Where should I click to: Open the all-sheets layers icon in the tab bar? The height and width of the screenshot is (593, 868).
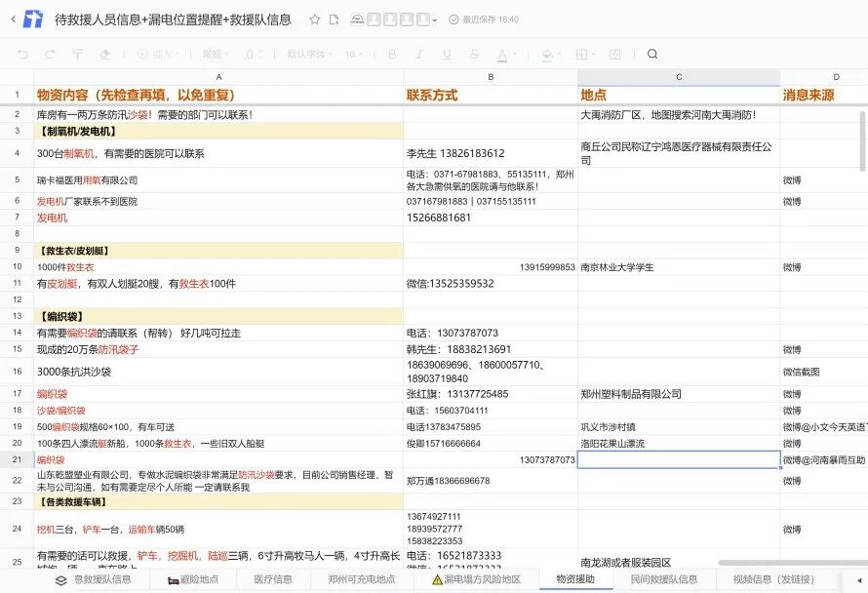(61, 580)
